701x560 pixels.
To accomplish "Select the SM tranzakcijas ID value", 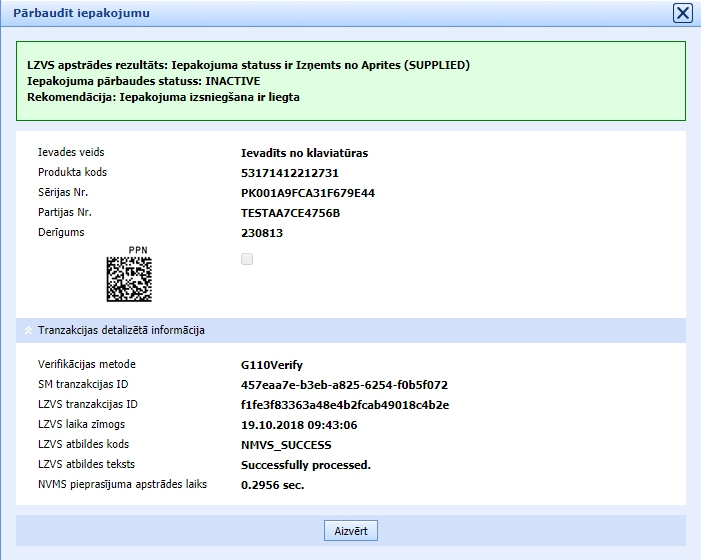I will (x=344, y=385).
